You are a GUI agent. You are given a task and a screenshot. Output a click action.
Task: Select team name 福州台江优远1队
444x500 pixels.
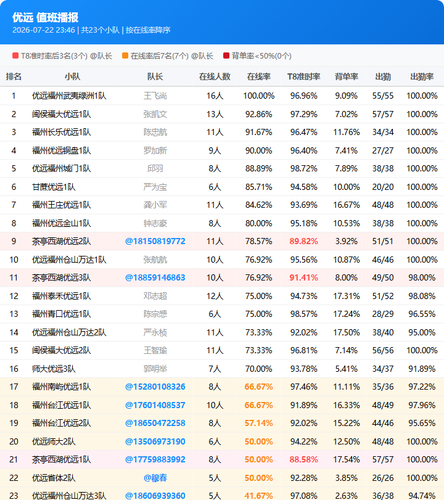pyautogui.click(x=61, y=405)
